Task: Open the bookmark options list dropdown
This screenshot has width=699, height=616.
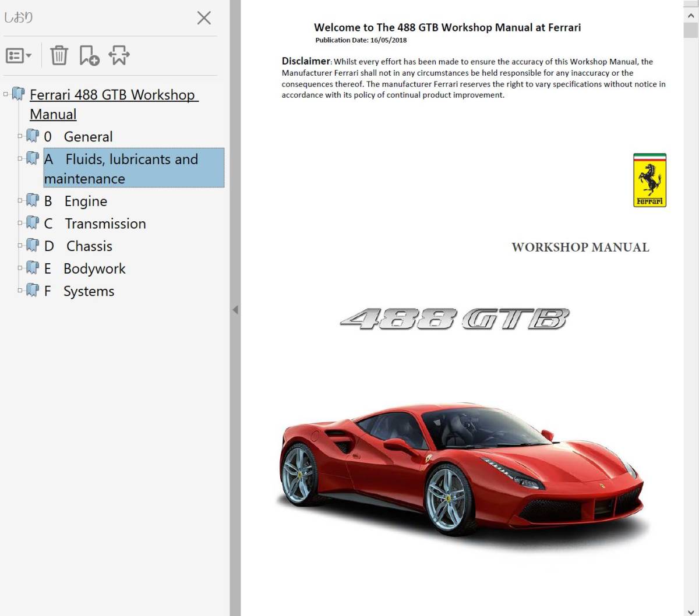Action: coord(19,55)
